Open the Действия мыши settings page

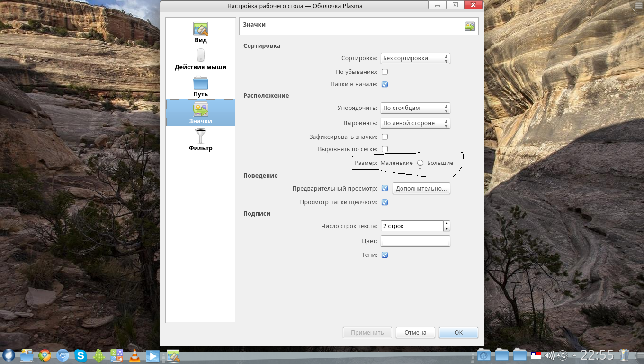click(201, 59)
